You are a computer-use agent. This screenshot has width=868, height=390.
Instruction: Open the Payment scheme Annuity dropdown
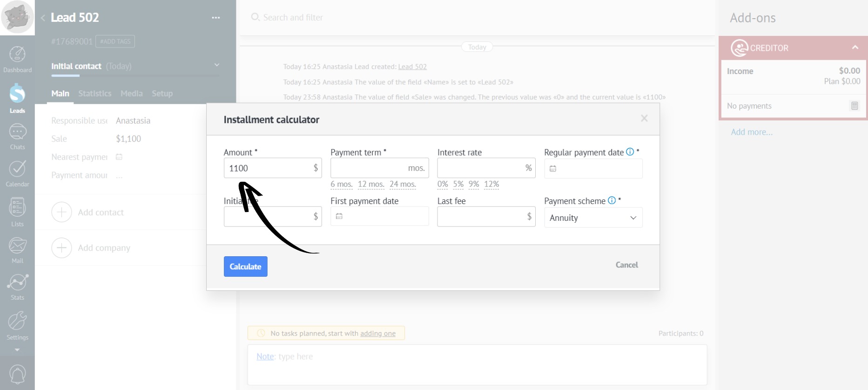(593, 218)
